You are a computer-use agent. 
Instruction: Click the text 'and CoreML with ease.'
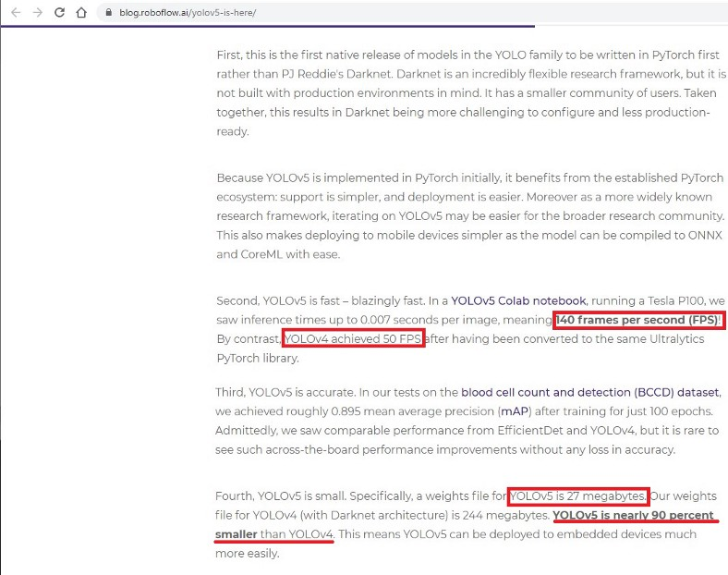278,254
